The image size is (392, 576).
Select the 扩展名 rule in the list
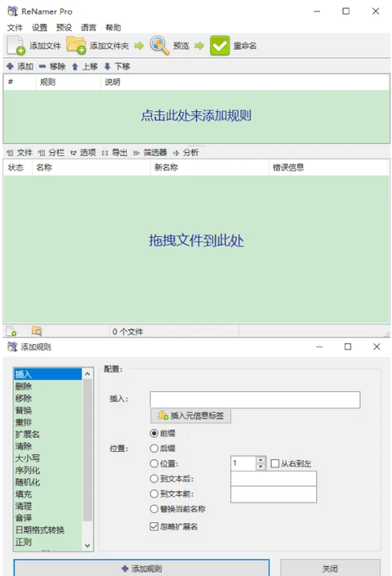(x=48, y=434)
